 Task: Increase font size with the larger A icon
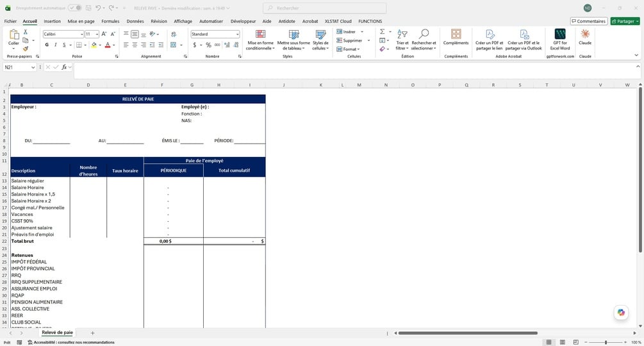[104, 34]
